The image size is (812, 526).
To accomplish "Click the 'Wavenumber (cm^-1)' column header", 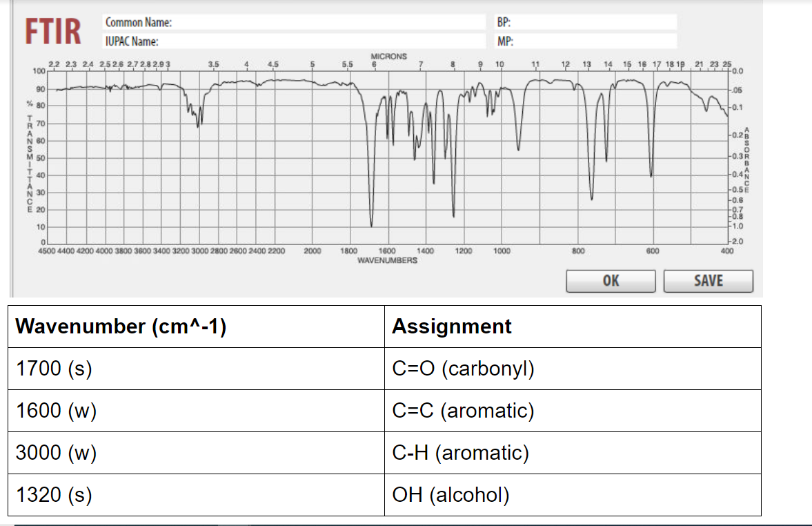I will [196, 327].
